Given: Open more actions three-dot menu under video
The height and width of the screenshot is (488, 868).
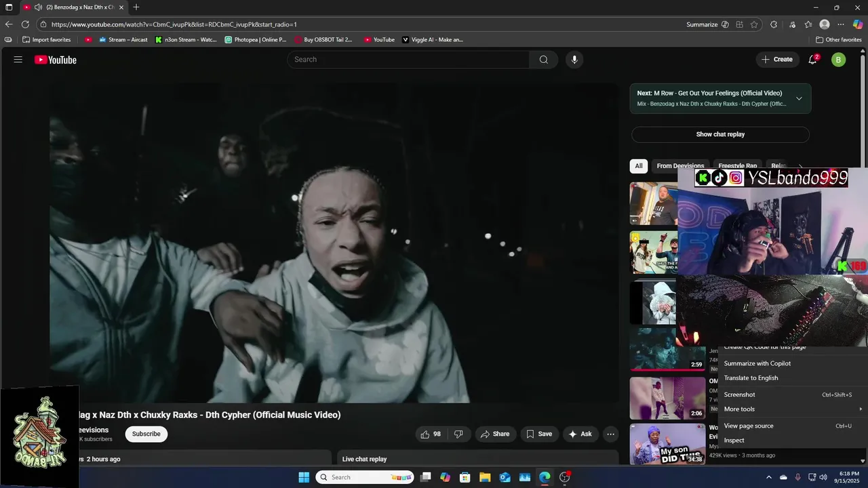Looking at the screenshot, I should click(x=610, y=434).
